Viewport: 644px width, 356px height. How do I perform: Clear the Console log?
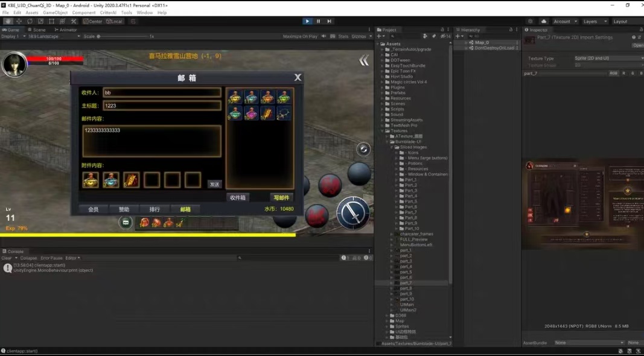(7, 258)
